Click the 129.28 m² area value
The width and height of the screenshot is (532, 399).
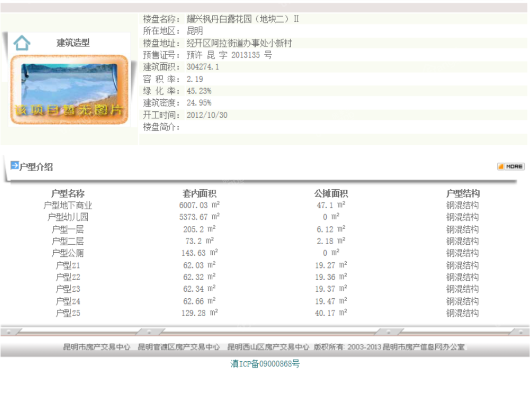[x=199, y=313]
